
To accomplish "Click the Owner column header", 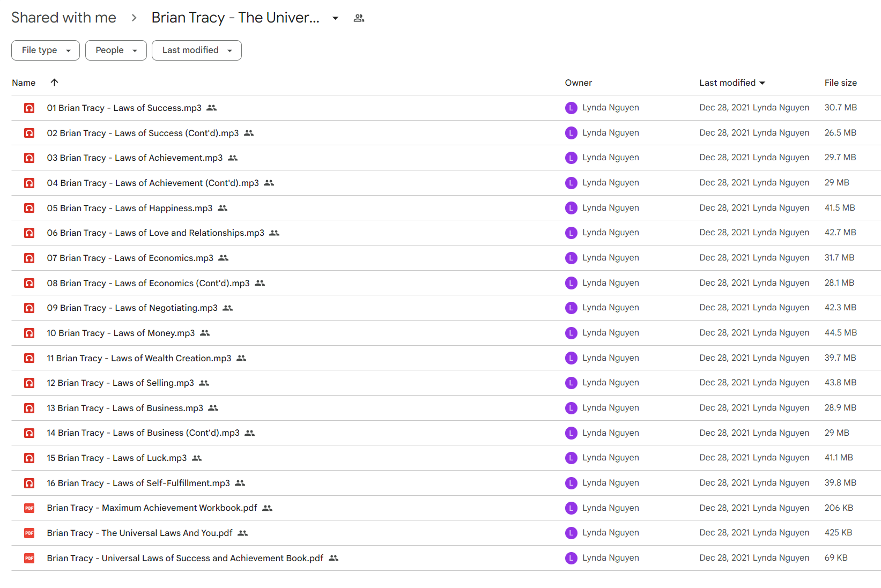I will pos(579,83).
